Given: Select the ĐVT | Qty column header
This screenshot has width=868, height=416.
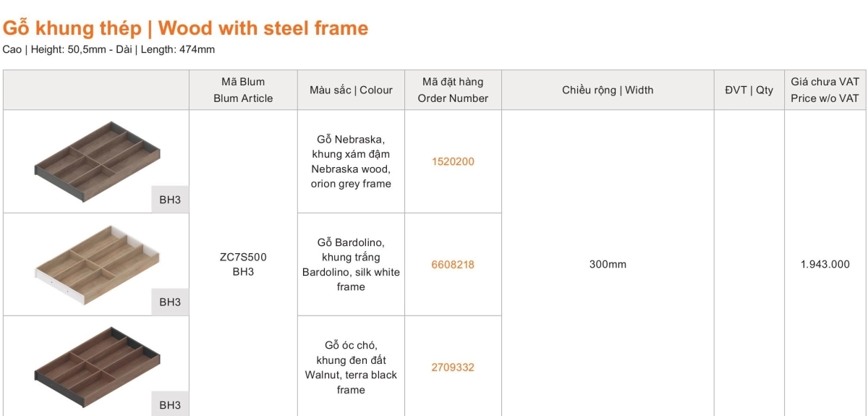Looking at the screenshot, I should (x=749, y=90).
